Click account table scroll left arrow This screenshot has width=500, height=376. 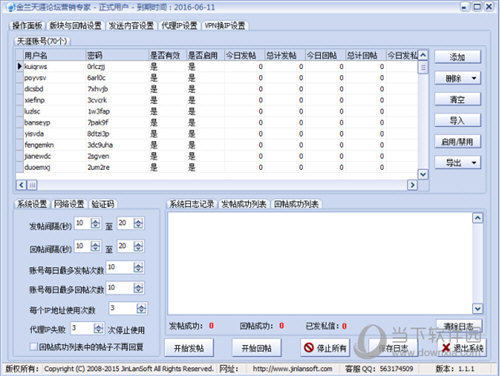(21, 185)
